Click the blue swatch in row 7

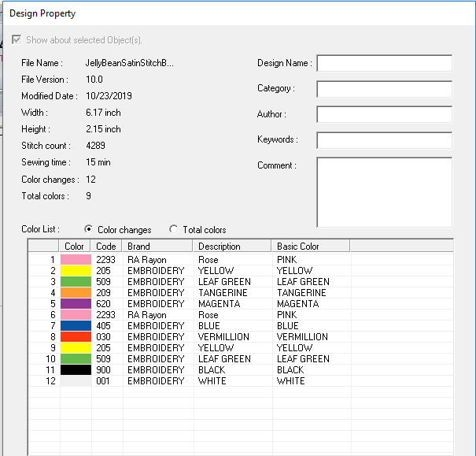(75, 326)
